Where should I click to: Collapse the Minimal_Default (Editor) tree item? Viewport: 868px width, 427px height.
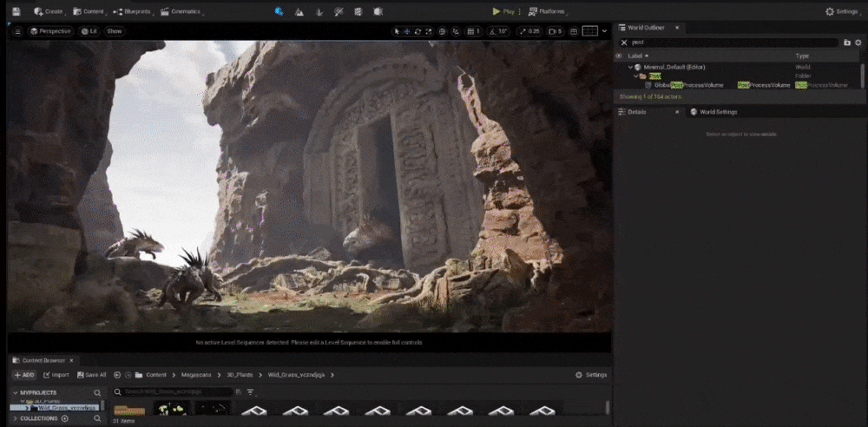pos(630,67)
